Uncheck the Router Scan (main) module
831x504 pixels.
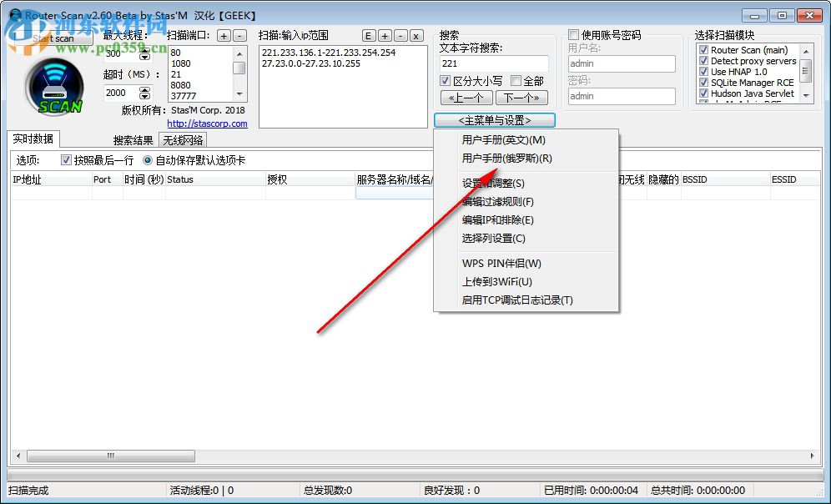coord(703,49)
